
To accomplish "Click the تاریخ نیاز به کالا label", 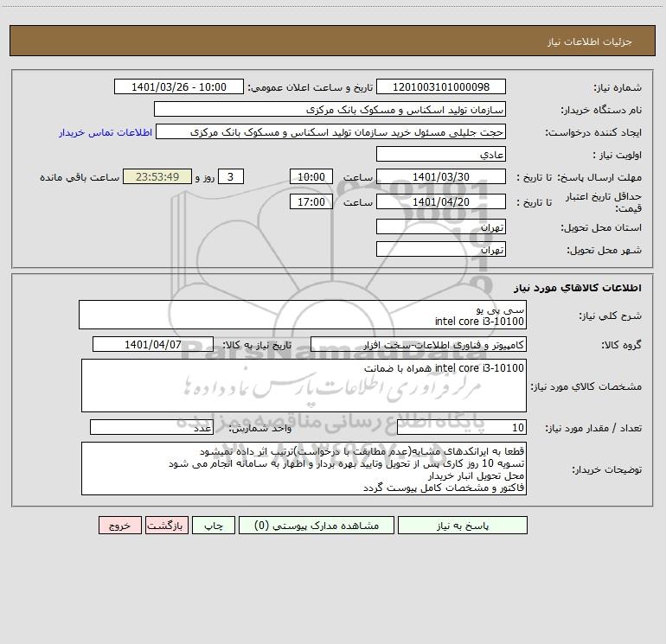I will point(258,345).
